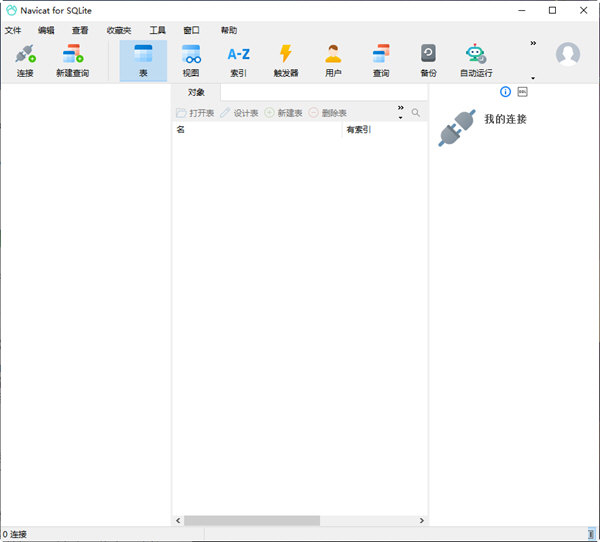Image resolution: width=600 pixels, height=542 pixels.
Task: Open the 查看 (View) menu
Action: (80, 30)
